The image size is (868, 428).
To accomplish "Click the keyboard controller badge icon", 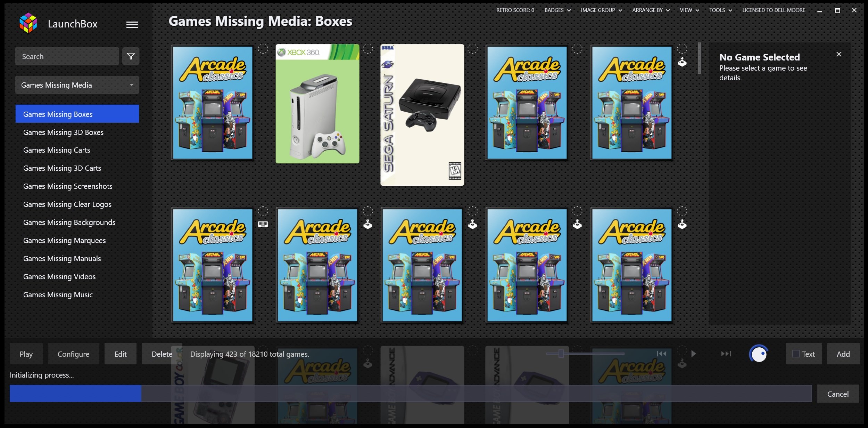I will (x=263, y=224).
